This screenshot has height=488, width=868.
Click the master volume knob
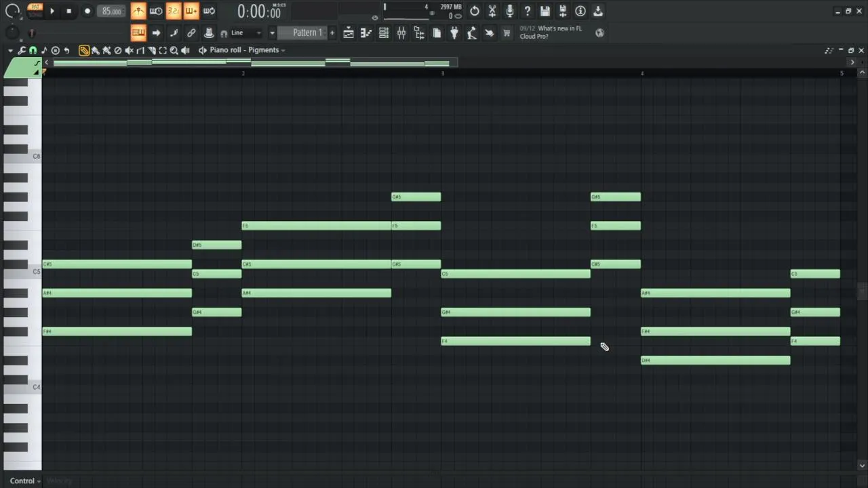[12, 11]
